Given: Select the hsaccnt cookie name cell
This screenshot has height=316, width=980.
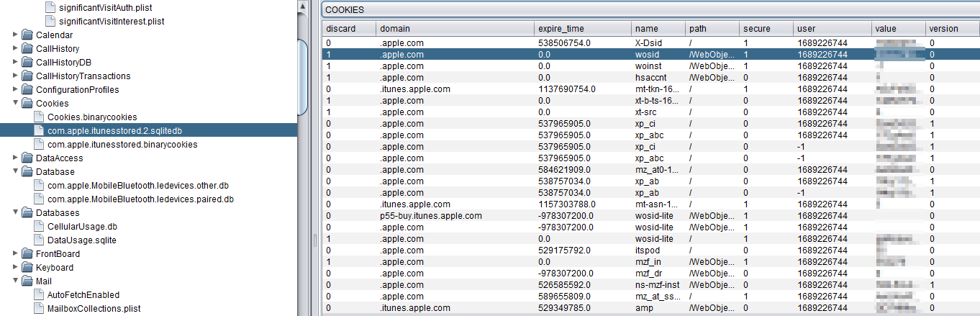Looking at the screenshot, I should 658,77.
